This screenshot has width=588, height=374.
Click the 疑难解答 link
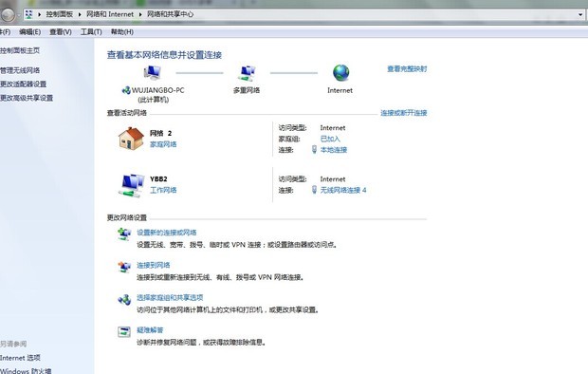pyautogui.click(x=150, y=330)
